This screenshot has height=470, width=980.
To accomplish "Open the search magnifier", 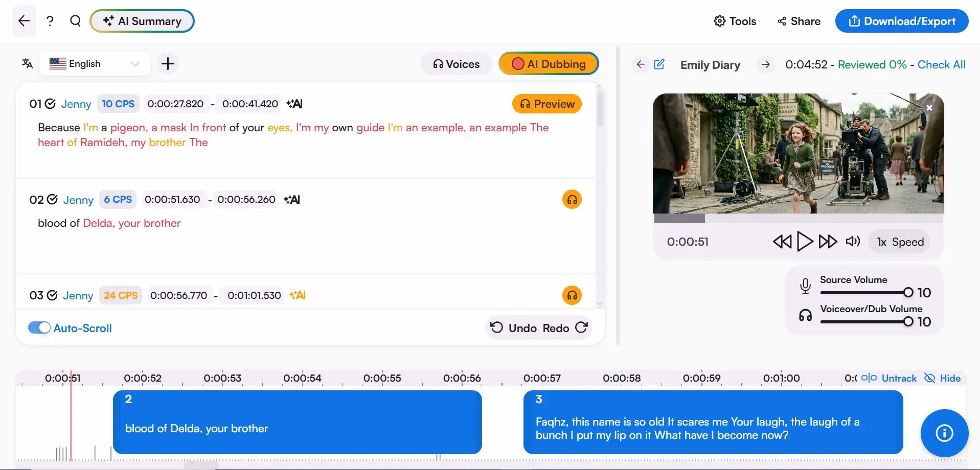I will [x=75, y=21].
